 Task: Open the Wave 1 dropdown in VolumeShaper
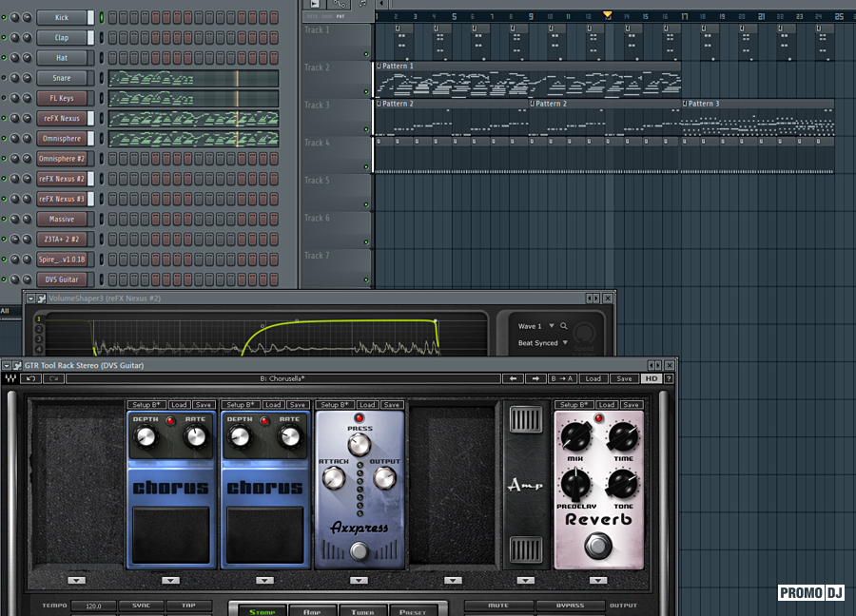(551, 326)
